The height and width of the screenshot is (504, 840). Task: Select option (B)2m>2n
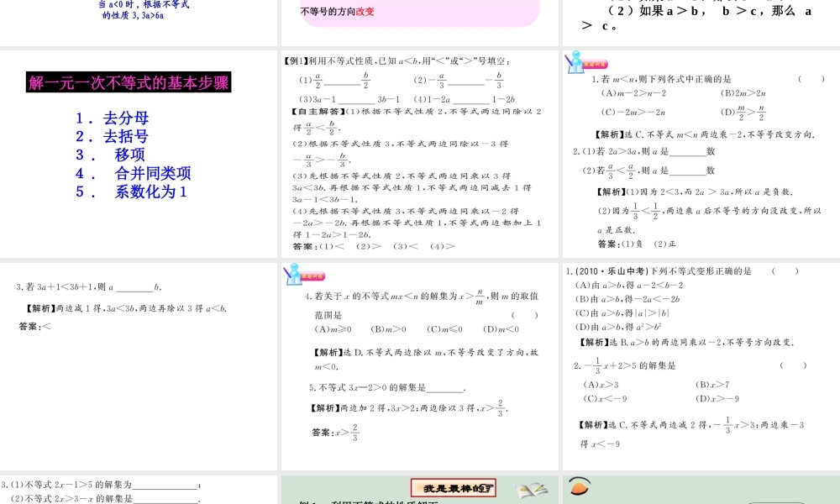point(743,93)
